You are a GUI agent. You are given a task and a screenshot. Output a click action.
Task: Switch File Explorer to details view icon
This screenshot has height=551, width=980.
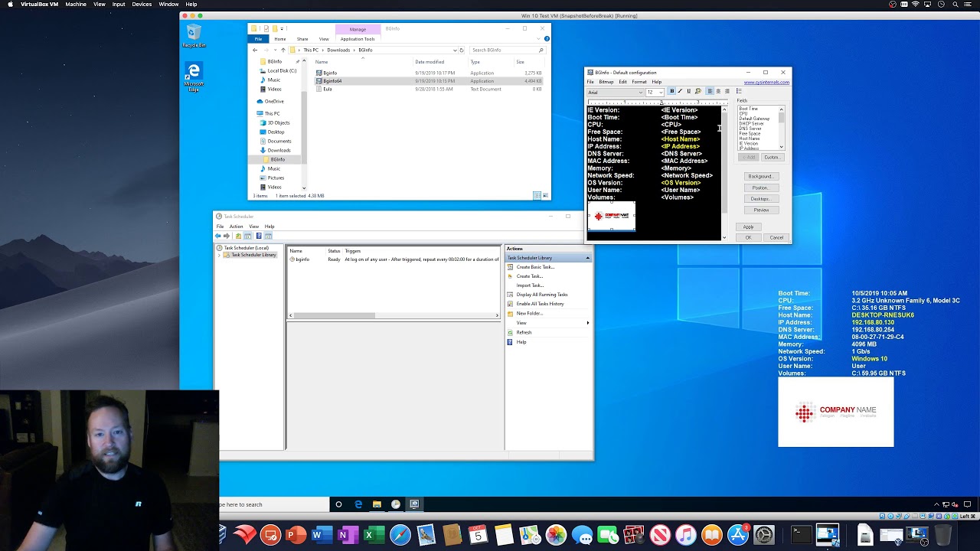(537, 196)
